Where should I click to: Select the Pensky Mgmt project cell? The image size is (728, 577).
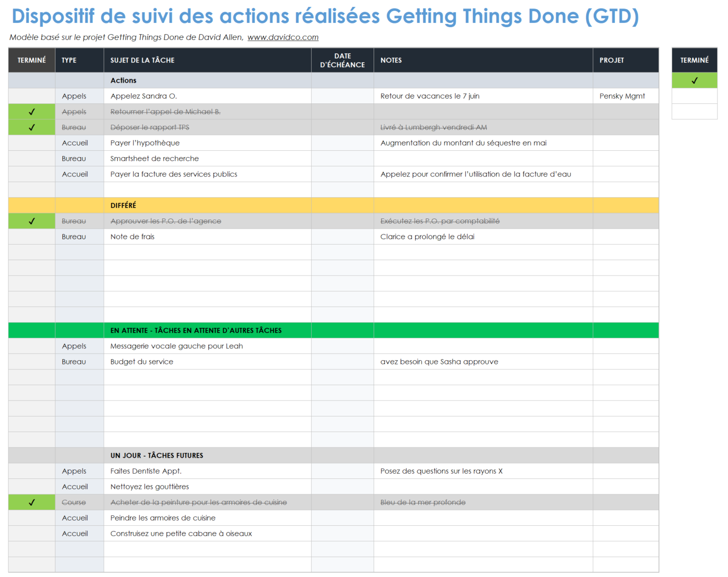pos(626,96)
